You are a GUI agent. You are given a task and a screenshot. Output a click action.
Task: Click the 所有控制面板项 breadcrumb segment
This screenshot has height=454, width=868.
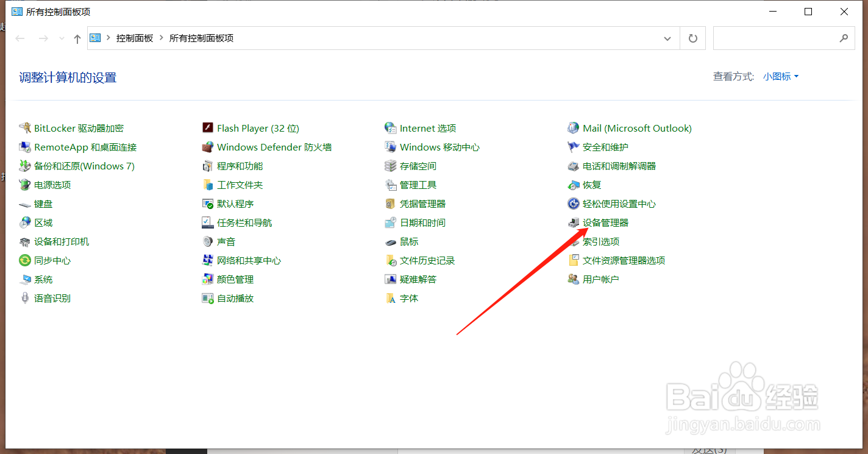point(201,38)
